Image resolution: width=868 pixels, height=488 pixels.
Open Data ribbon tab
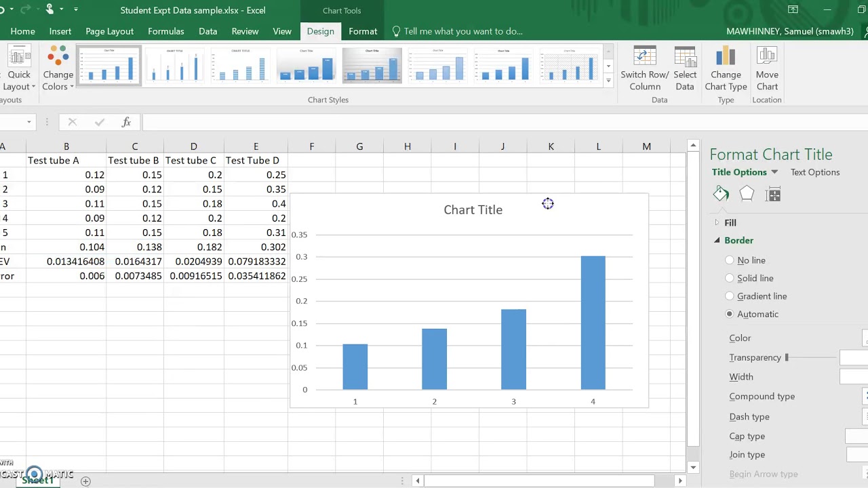(x=208, y=31)
